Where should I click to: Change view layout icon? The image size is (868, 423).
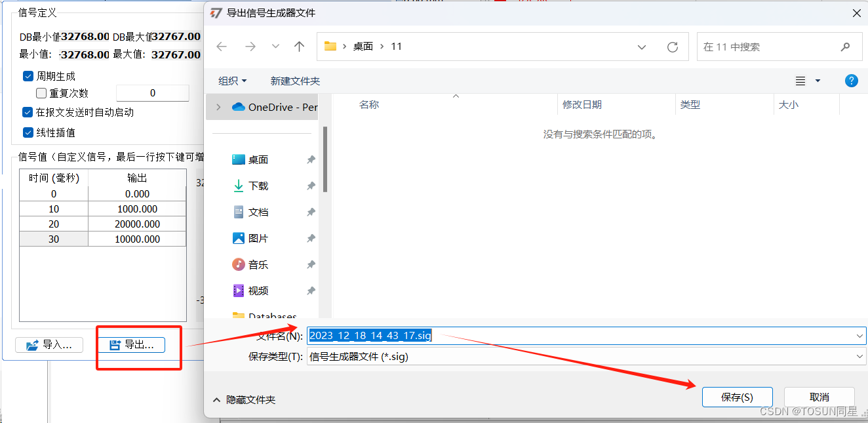pos(800,81)
